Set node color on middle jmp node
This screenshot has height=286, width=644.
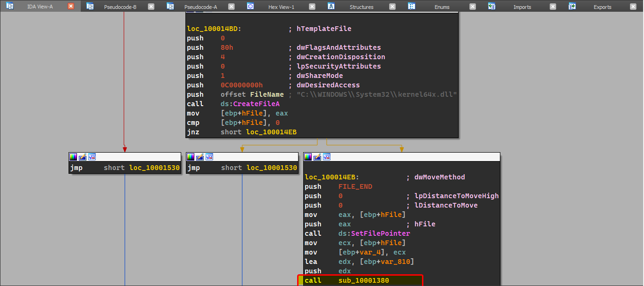coord(191,157)
